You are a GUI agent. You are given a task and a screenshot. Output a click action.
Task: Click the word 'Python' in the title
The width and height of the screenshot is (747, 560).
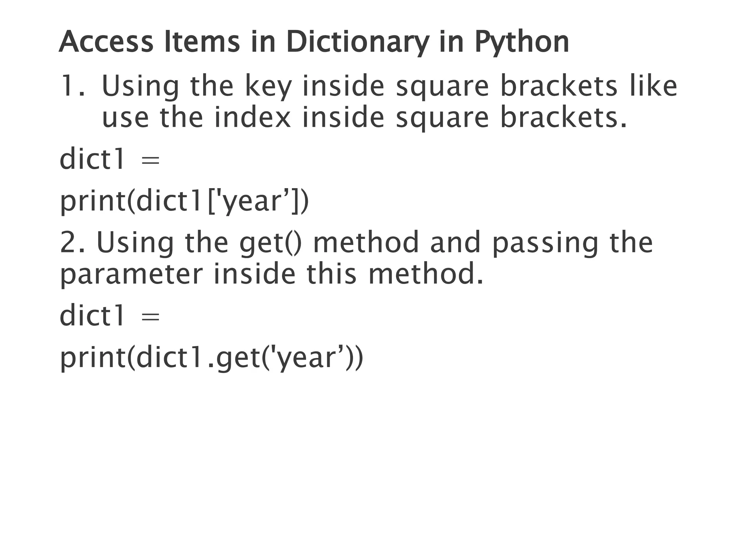click(x=522, y=42)
